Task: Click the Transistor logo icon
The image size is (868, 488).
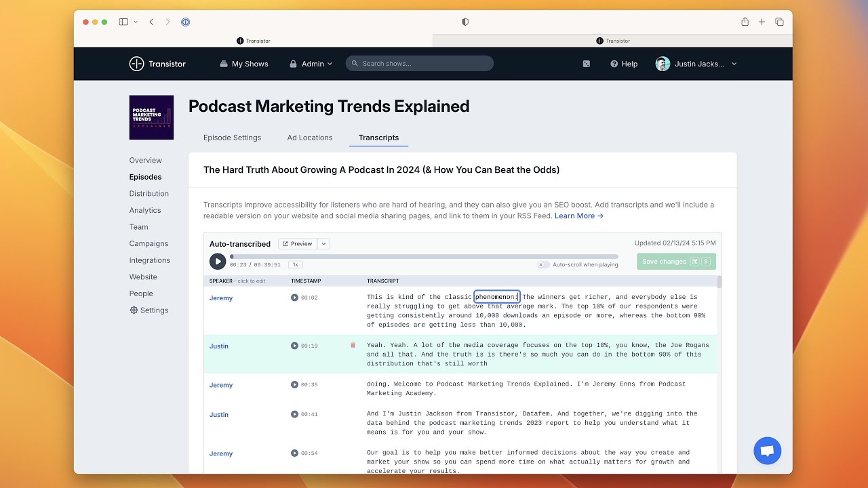Action: 136,64
